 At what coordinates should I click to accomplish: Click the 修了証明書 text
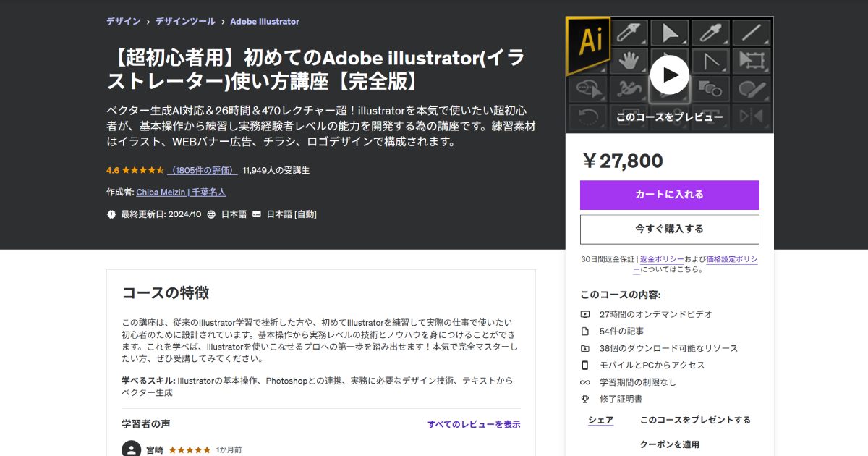[621, 399]
